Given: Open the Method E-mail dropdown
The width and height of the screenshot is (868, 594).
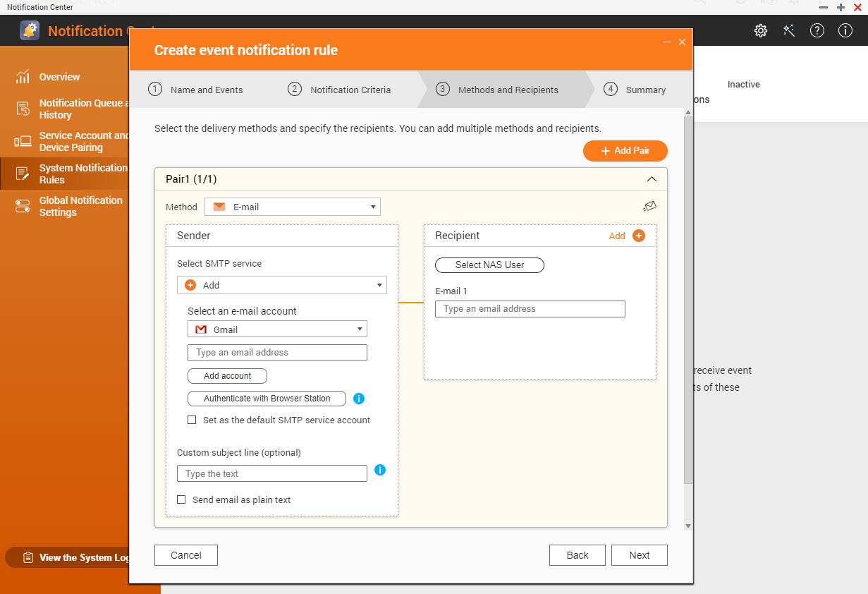Looking at the screenshot, I should pos(293,207).
